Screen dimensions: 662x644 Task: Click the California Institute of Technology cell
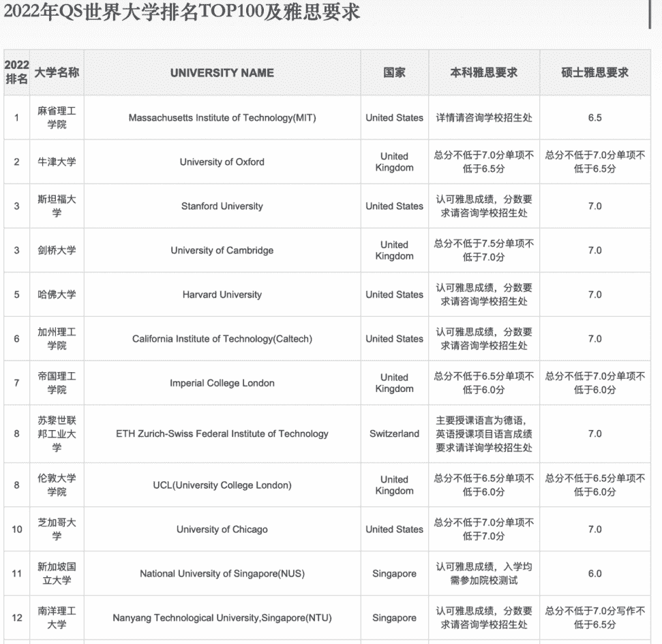[x=222, y=339]
